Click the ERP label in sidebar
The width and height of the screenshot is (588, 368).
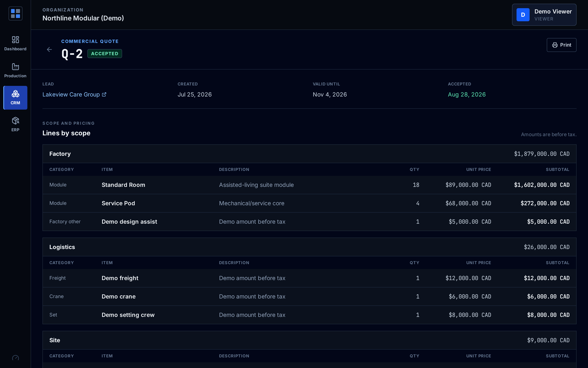coord(15,130)
